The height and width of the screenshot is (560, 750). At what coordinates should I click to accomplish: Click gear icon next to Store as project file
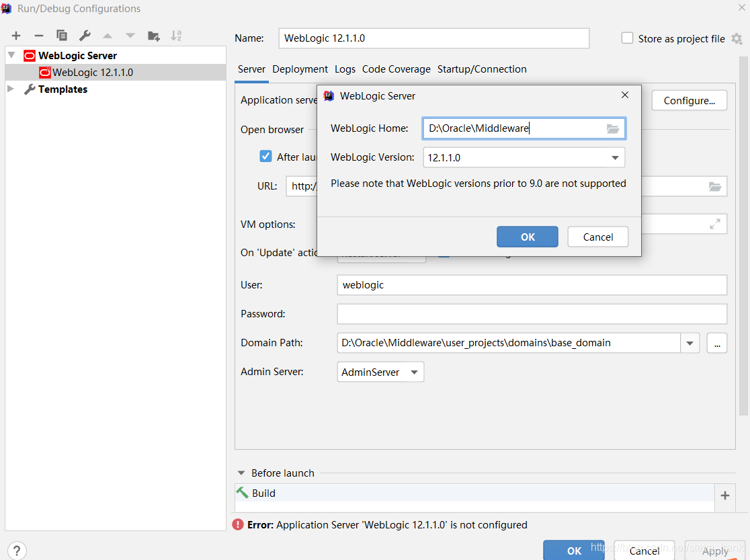(x=737, y=39)
